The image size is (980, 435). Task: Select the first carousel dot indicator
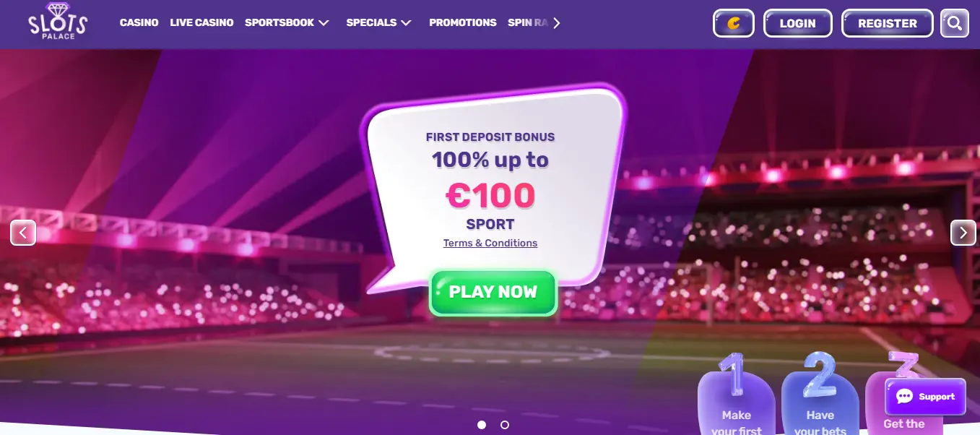coord(482,425)
